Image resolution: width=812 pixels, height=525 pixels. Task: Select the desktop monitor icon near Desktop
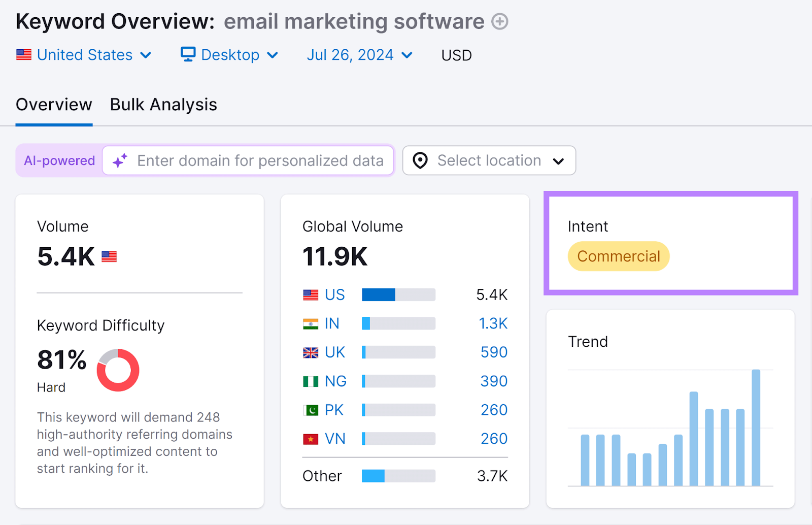point(187,54)
